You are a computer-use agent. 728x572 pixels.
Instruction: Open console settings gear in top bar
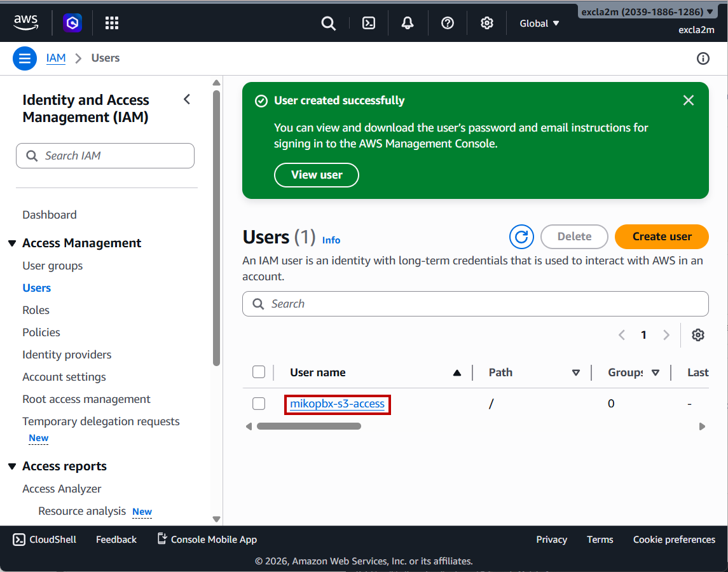(487, 24)
